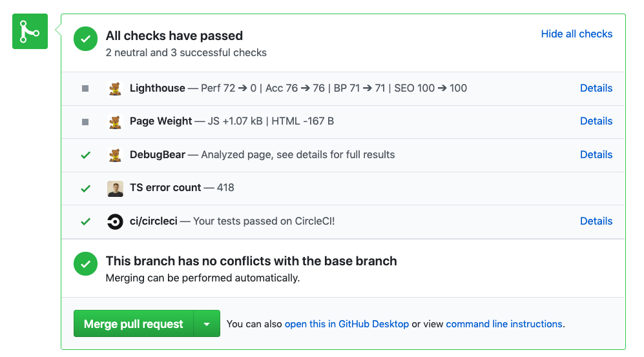Click the green checkmark beside All checks passed
The image size is (644, 357).
coord(85,39)
